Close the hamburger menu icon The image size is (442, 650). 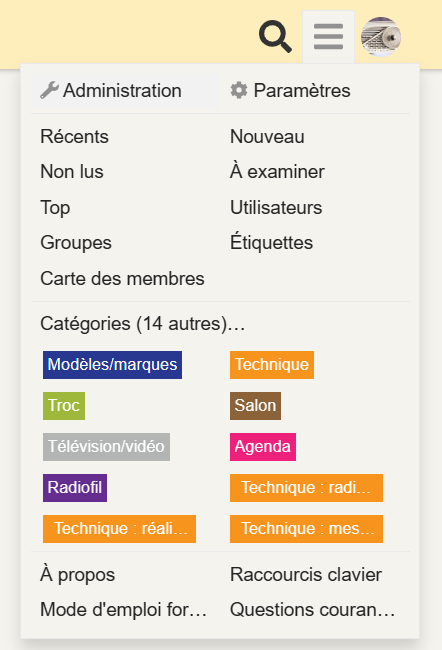pyautogui.click(x=328, y=36)
